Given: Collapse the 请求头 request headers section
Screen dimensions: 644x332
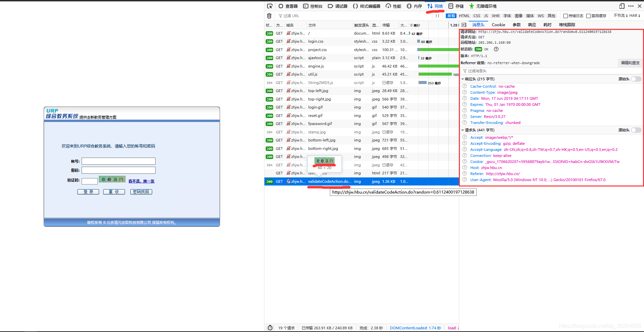Looking at the screenshot, I should click(463, 130).
